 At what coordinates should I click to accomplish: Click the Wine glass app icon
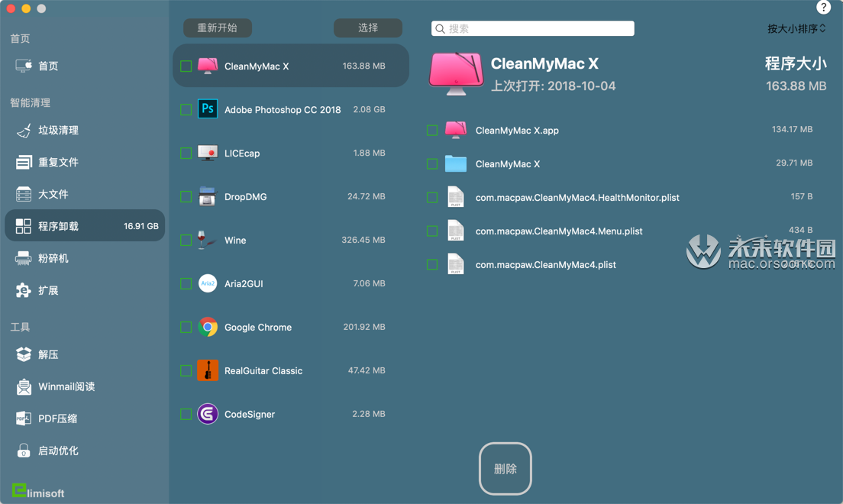click(x=206, y=240)
